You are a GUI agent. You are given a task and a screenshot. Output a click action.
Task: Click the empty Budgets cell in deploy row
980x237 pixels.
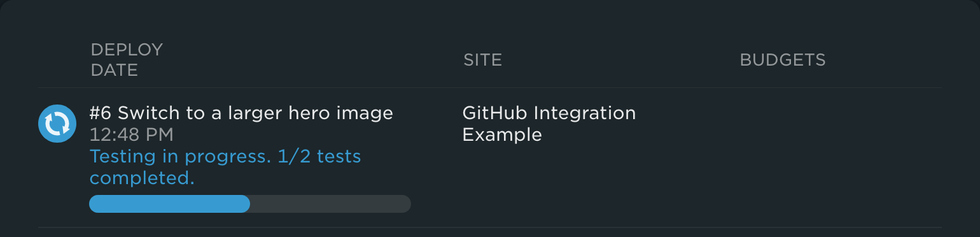point(783,157)
